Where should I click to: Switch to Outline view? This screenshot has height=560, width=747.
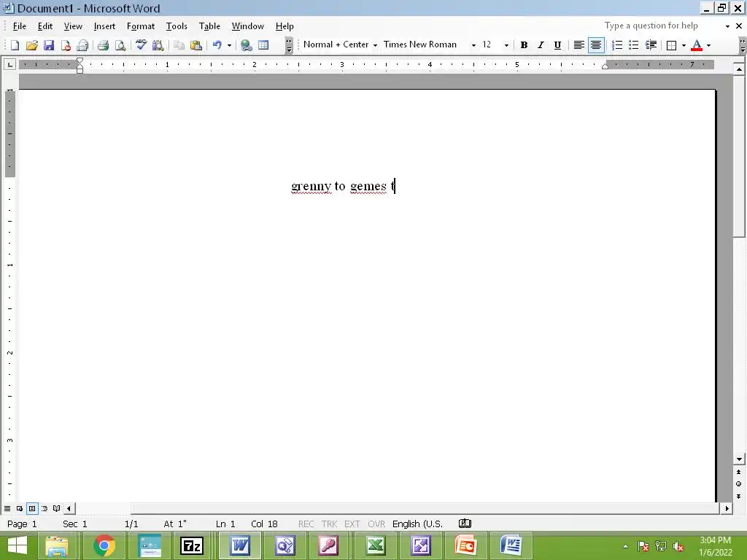[44, 508]
